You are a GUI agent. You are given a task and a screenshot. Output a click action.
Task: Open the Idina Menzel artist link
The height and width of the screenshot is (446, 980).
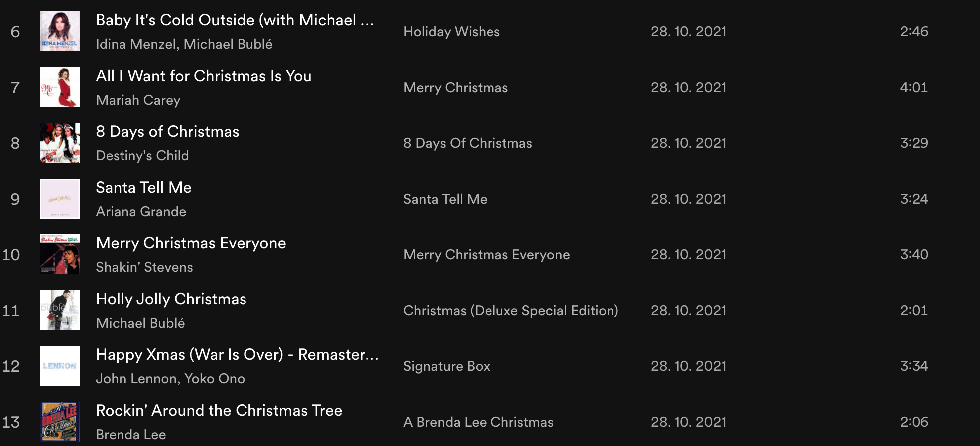136,44
